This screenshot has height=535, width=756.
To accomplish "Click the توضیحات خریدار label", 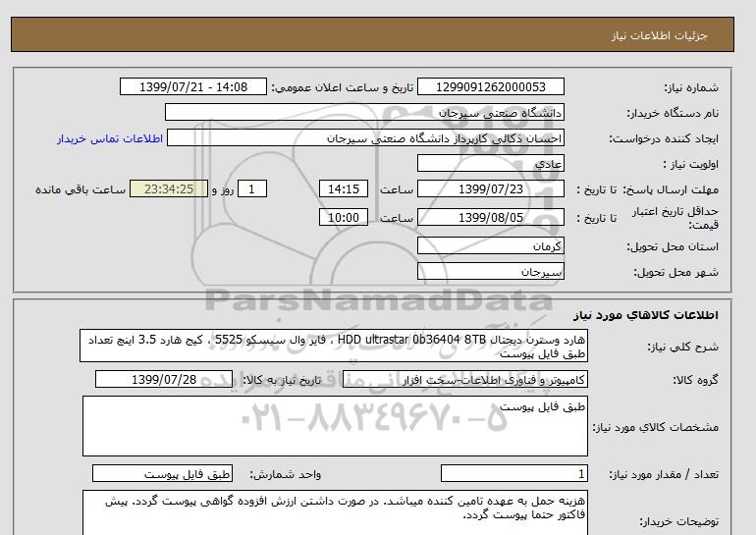I will (678, 521).
